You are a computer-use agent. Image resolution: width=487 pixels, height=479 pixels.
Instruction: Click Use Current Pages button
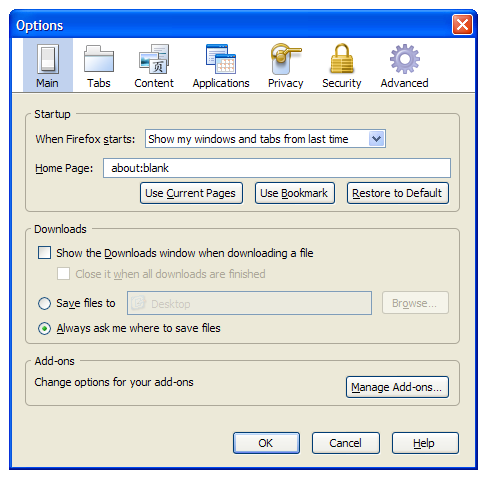191,193
